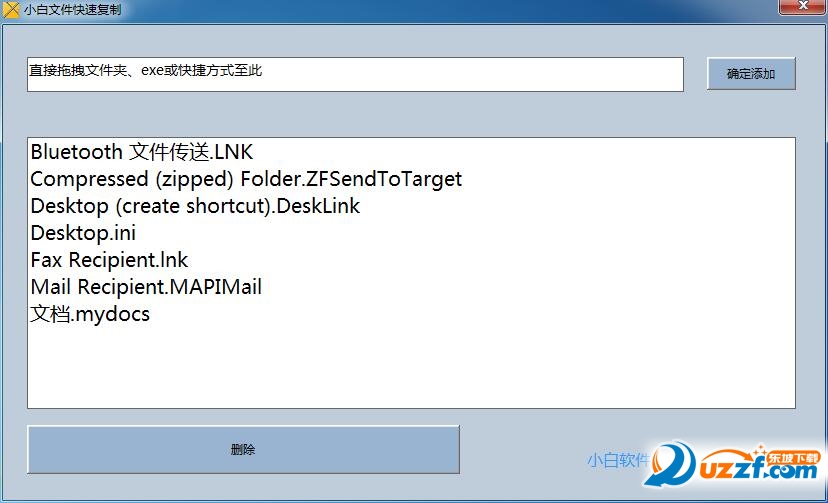Click the 确定添加 button
This screenshot has height=503, width=828.
tap(751, 73)
